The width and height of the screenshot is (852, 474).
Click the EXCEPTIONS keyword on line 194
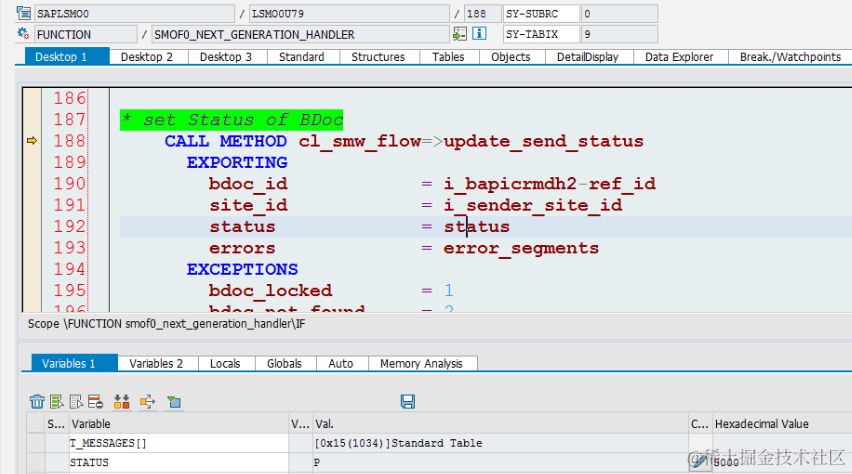[242, 269]
